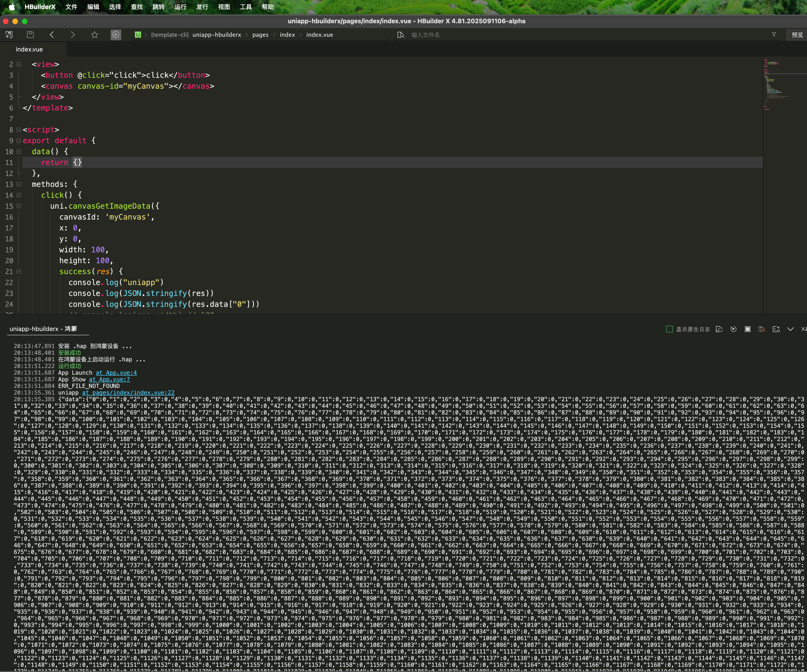Screen dimensions: 807x672
Task: Open the 运行 menu
Action: click(180, 7)
